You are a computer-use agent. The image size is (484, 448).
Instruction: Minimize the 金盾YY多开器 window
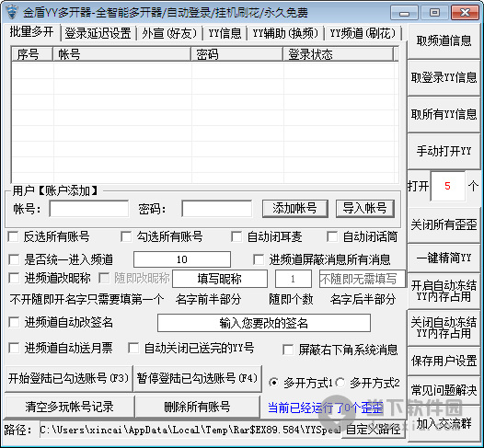click(404, 13)
